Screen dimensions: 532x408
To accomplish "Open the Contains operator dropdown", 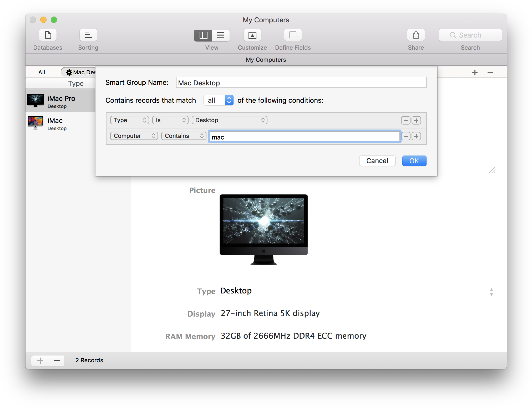I will tap(184, 136).
